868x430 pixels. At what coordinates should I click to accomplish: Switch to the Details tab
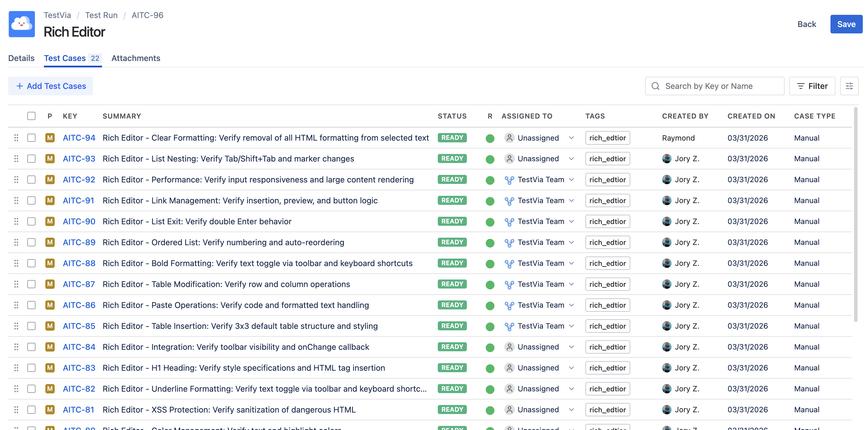pos(21,58)
